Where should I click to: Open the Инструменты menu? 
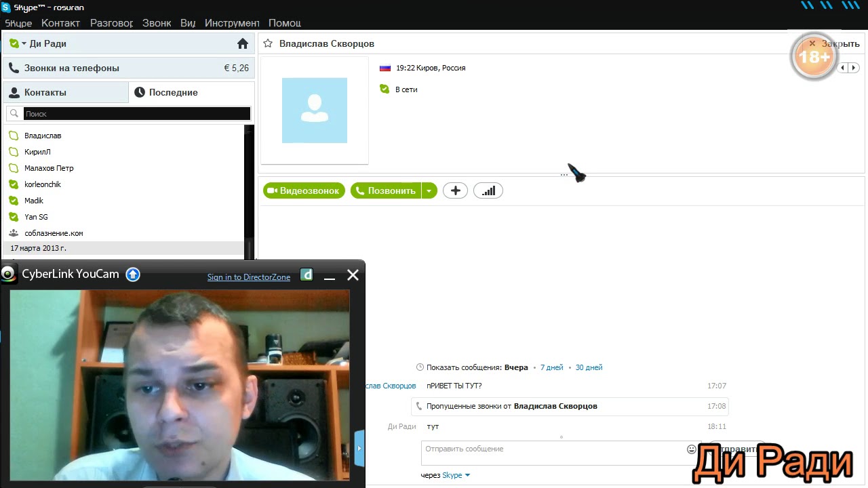point(232,23)
